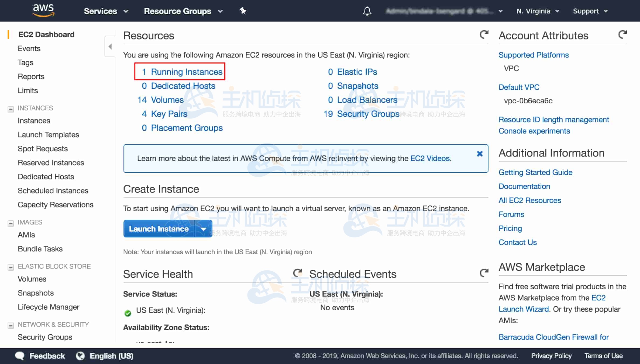Select English (US) language option
Screen dimensions: 640x364
[x=111, y=356]
